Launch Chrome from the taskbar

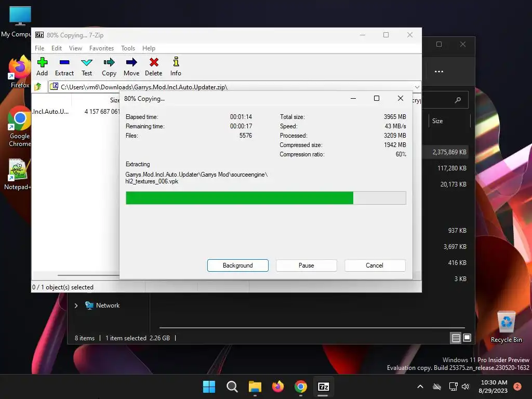tap(301, 387)
